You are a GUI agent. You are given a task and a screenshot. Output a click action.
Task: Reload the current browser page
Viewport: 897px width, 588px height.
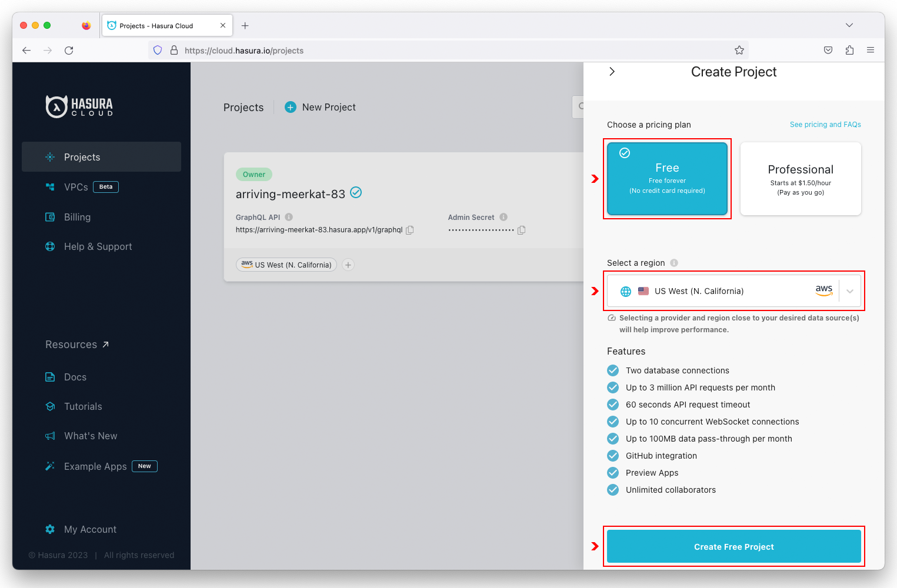tap(69, 51)
